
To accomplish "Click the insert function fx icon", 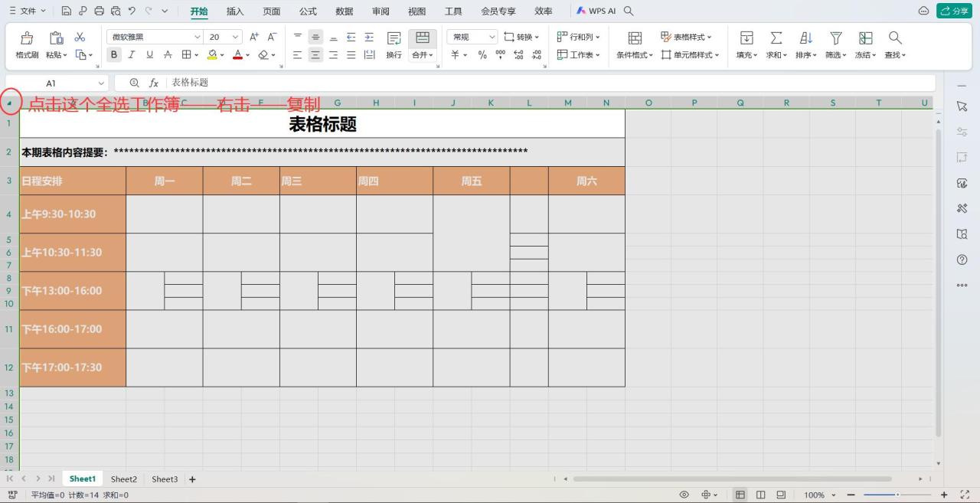I will click(154, 83).
